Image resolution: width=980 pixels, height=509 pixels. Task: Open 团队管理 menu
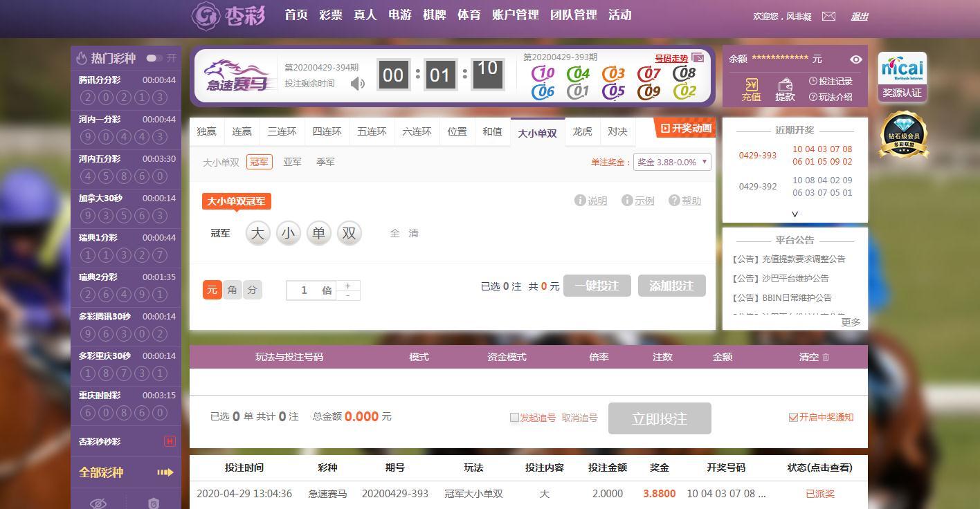573,15
